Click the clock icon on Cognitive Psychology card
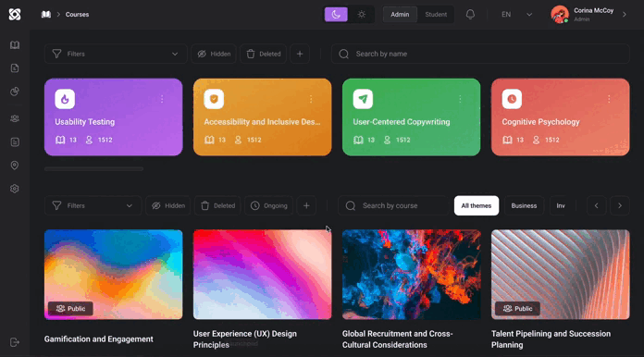This screenshot has height=357, width=644. pyautogui.click(x=512, y=99)
